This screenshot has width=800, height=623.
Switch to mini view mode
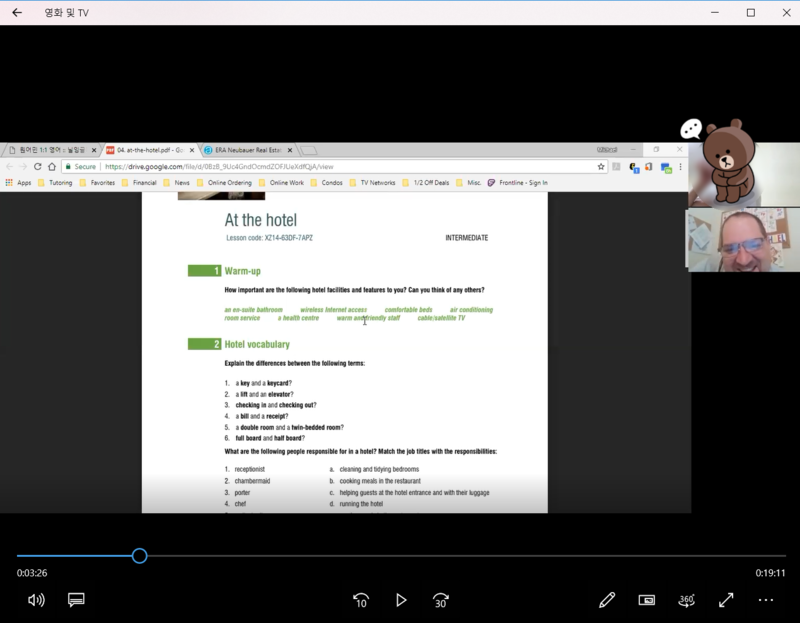647,600
